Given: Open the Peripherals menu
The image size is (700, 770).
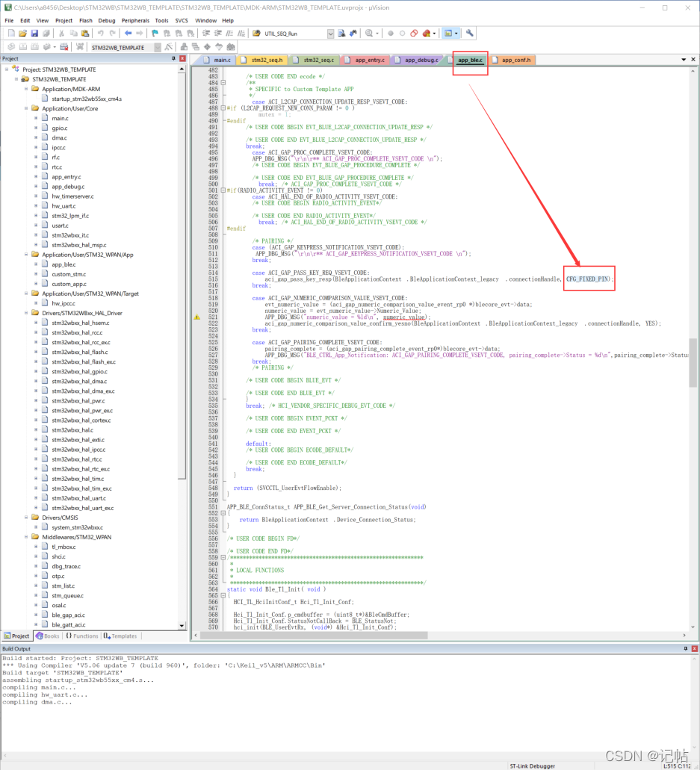Looking at the screenshot, I should pos(135,21).
